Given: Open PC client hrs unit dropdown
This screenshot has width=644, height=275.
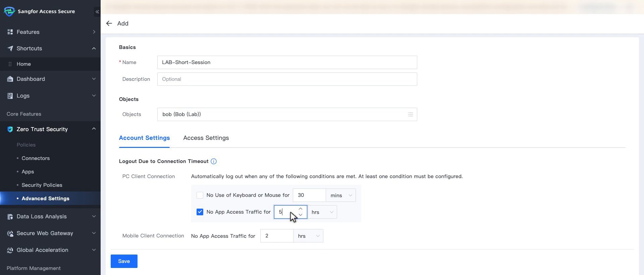Looking at the screenshot, I should click(x=322, y=212).
